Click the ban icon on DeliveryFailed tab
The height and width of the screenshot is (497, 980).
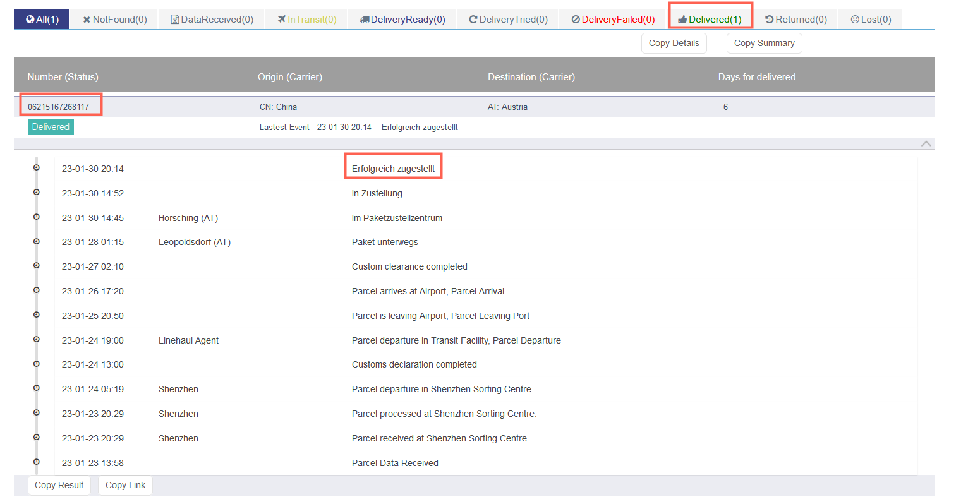point(576,20)
